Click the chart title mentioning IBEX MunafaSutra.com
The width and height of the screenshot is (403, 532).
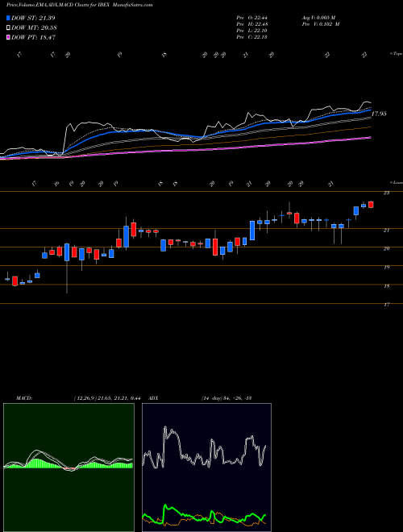coord(79,5)
